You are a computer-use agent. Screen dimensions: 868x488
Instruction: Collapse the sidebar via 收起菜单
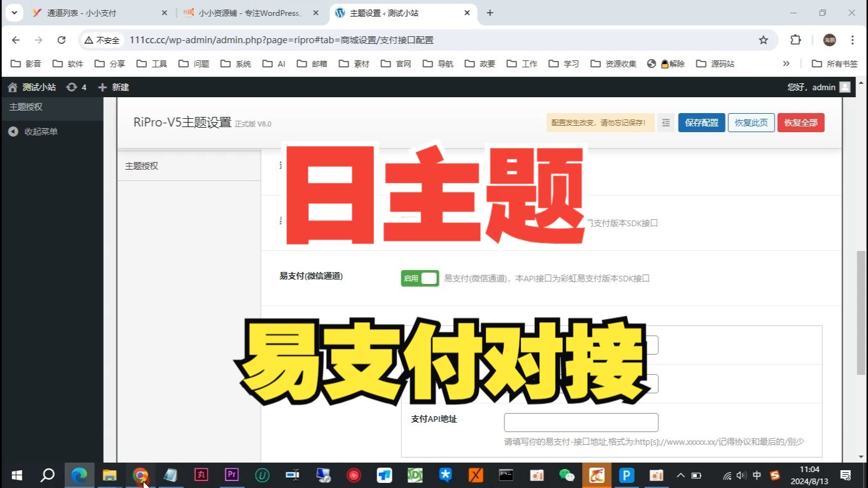(x=39, y=132)
